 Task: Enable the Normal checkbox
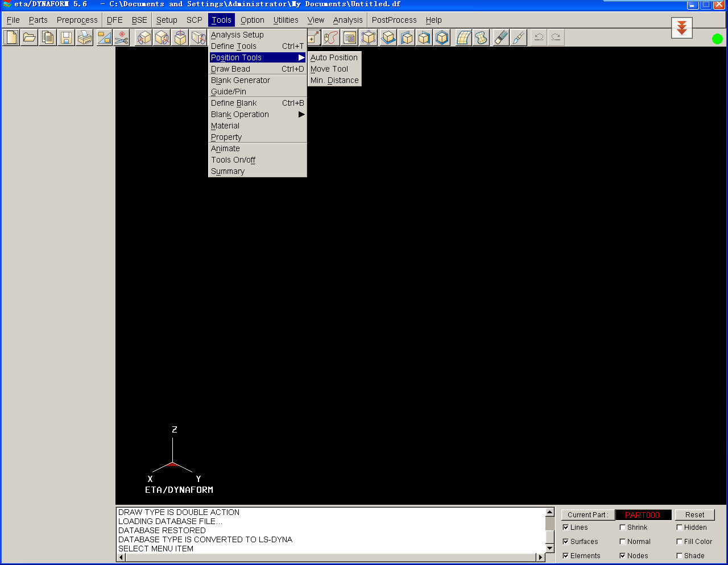pos(622,542)
